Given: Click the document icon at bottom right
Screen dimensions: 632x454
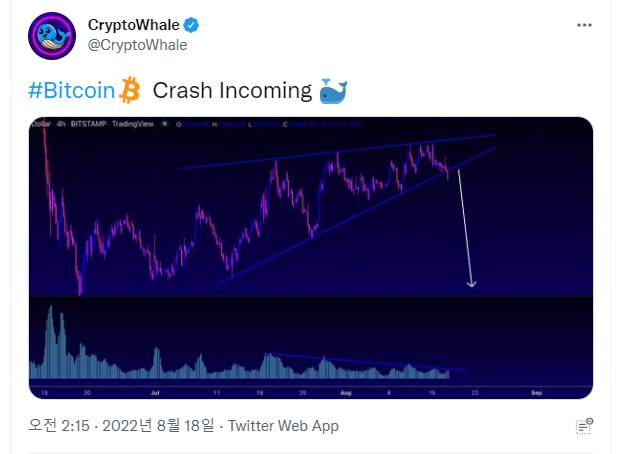Looking at the screenshot, I should pos(584,428).
